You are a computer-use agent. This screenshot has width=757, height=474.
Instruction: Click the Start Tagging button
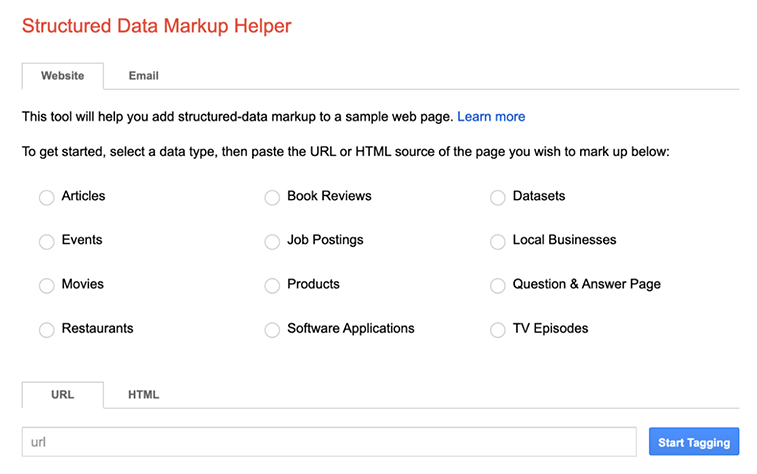693,442
